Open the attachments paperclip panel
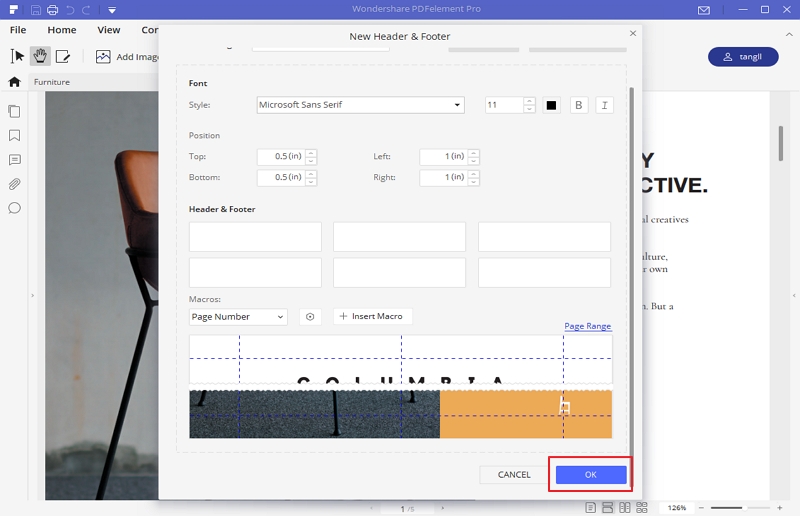Viewport: 800px width, 516px height. (x=14, y=184)
